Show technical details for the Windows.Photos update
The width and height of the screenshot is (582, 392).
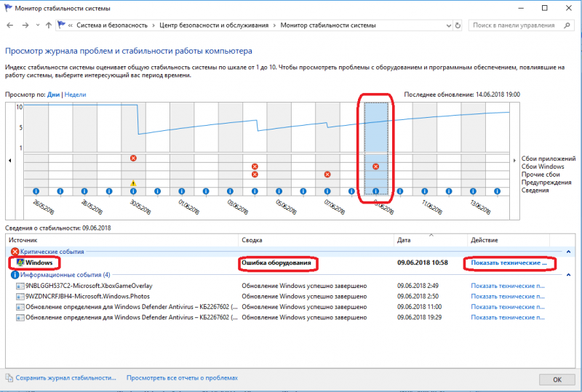pos(508,296)
